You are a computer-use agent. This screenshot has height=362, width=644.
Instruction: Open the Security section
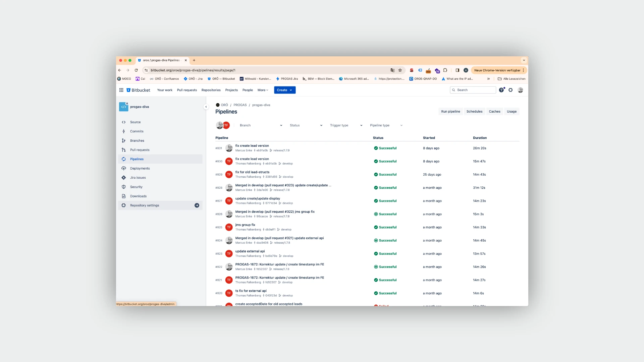pos(137,187)
